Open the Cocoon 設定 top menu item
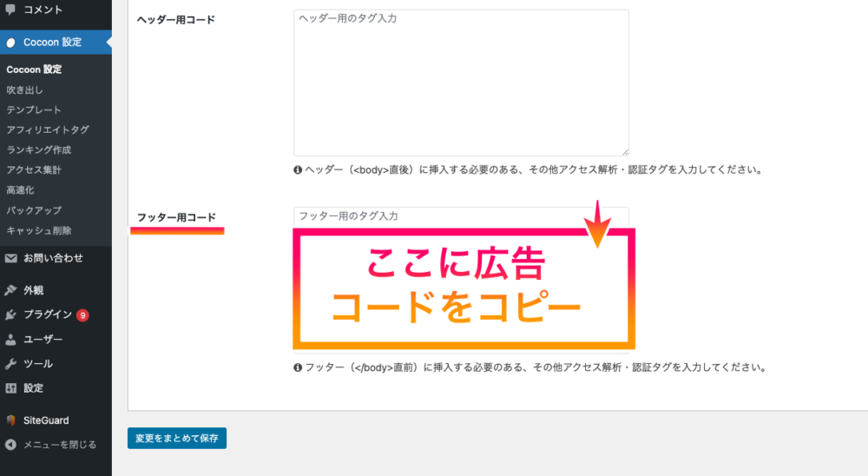 pyautogui.click(x=56, y=42)
